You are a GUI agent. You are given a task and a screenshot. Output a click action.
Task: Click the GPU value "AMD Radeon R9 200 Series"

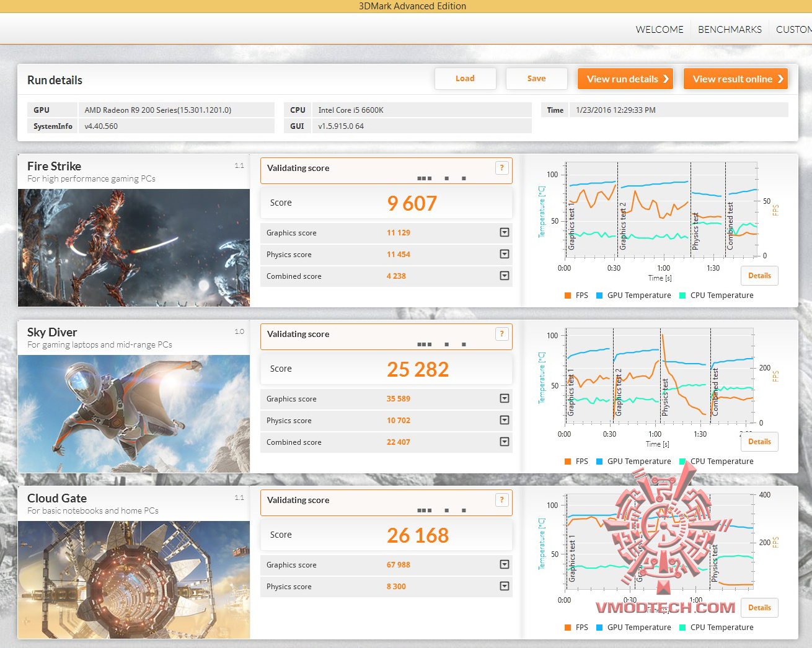158,110
